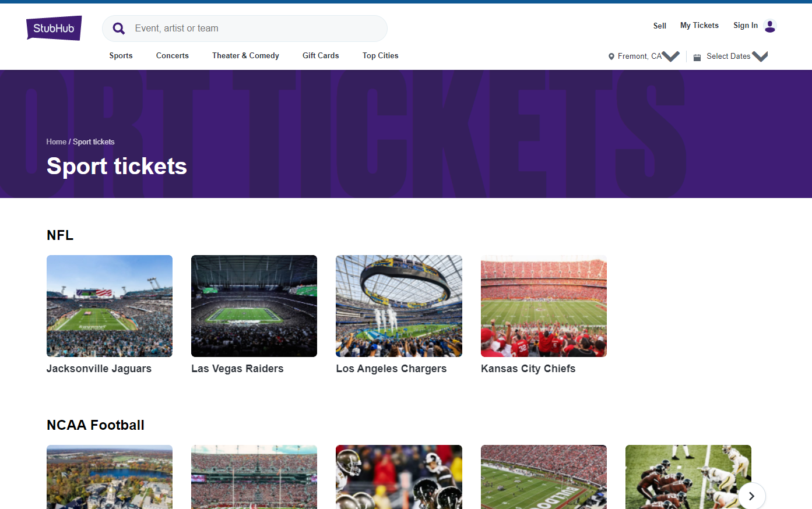Image resolution: width=812 pixels, height=509 pixels.
Task: Click the NFL section heading
Action: coord(60,235)
